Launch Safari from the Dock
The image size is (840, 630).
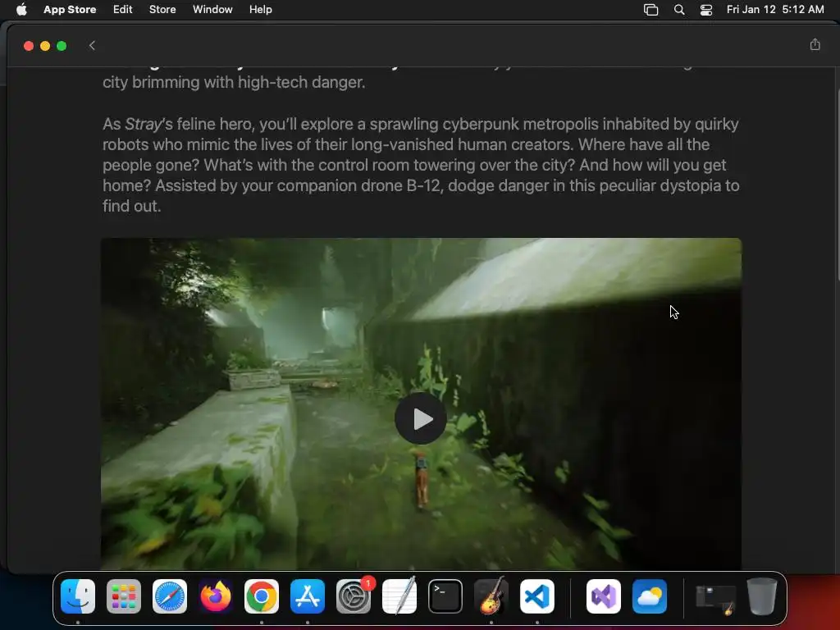170,596
